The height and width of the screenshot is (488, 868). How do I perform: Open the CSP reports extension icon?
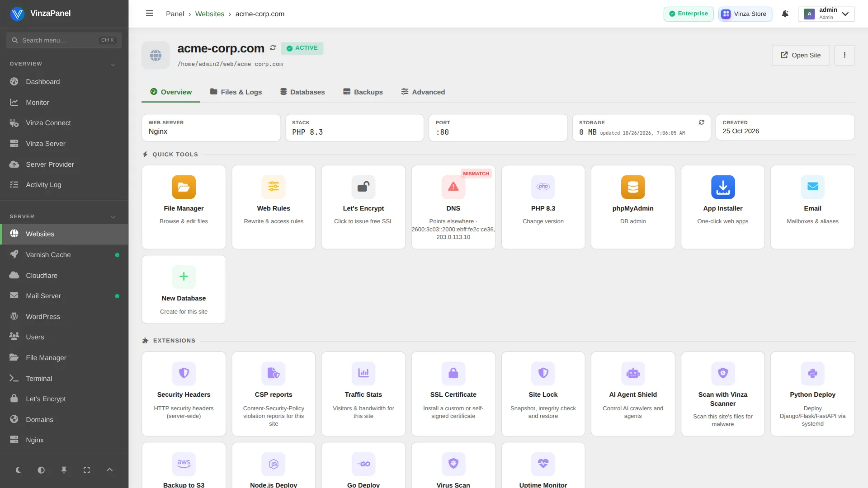(x=274, y=373)
